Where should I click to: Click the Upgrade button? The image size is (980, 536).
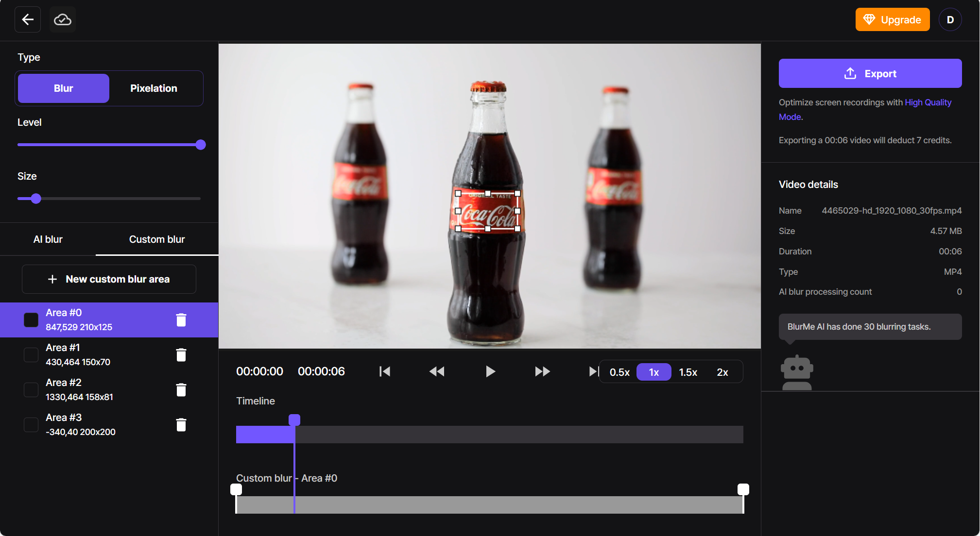[x=893, y=19]
